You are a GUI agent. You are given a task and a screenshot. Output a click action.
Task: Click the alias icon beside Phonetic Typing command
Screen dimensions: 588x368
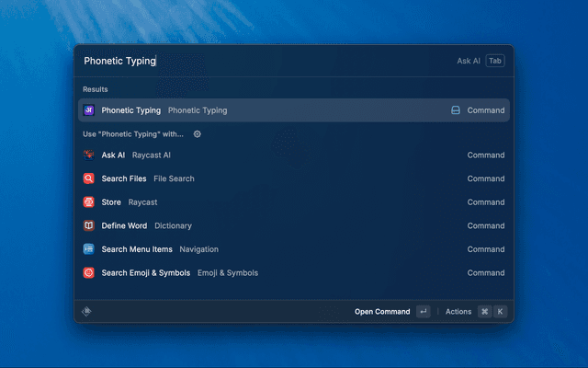tap(455, 110)
